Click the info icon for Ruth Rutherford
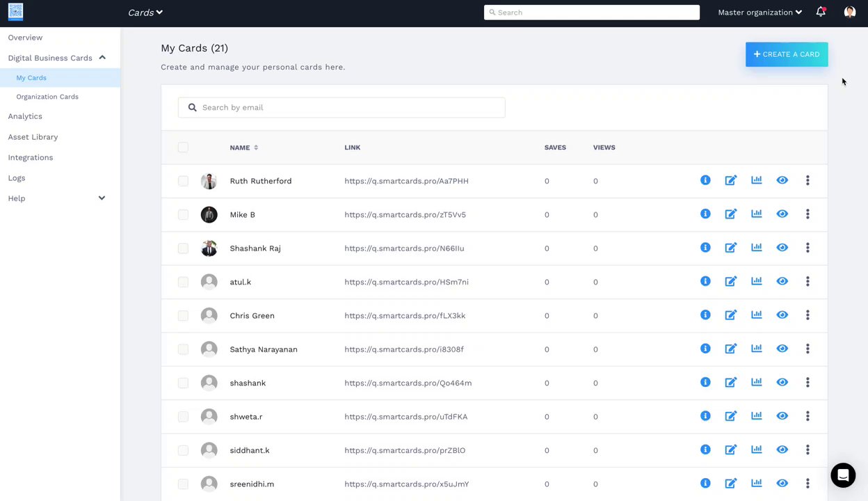Viewport: 868px width, 501px height. pos(705,181)
